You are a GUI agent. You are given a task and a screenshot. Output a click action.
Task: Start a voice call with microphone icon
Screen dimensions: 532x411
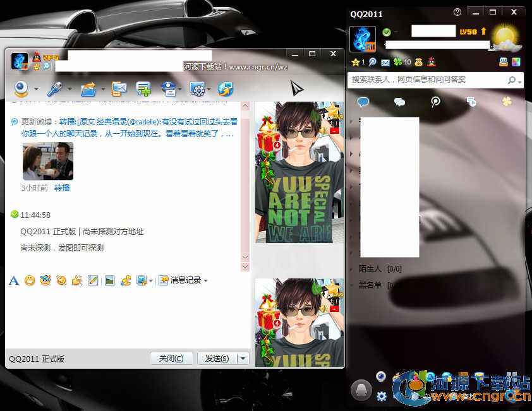coord(56,89)
